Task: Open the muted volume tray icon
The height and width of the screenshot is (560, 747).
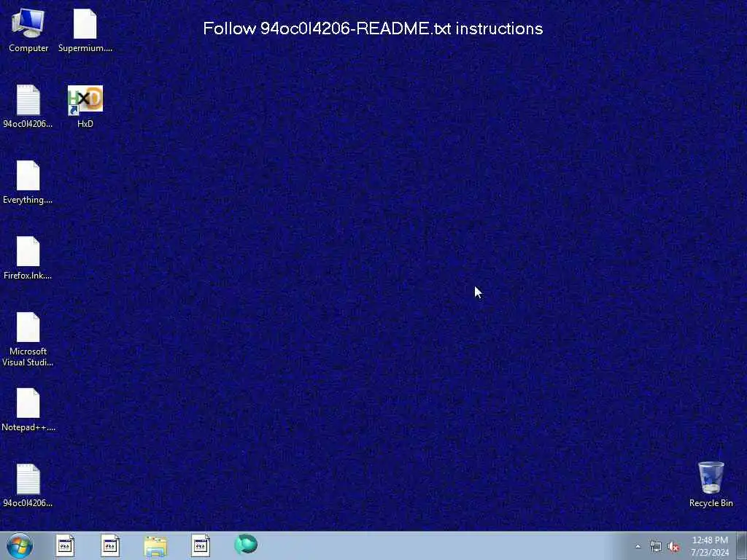Action: [673, 547]
